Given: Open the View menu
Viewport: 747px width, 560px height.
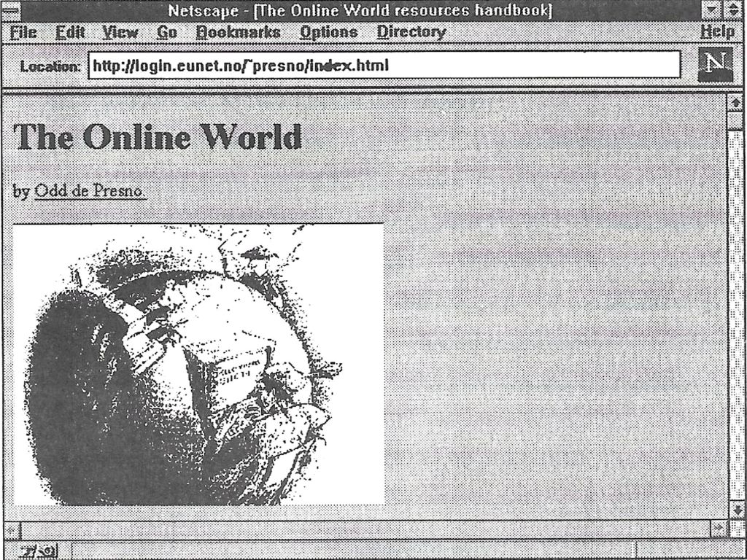Looking at the screenshot, I should click(x=118, y=32).
